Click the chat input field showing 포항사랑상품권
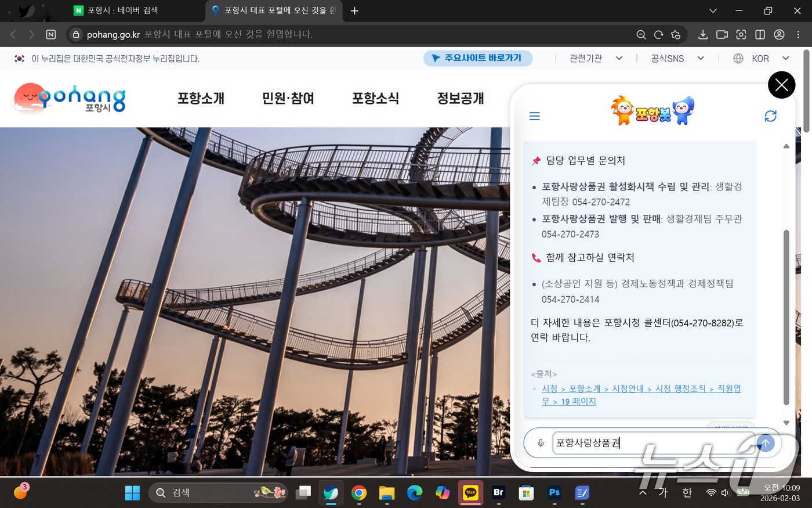The image size is (812, 508). (x=638, y=442)
